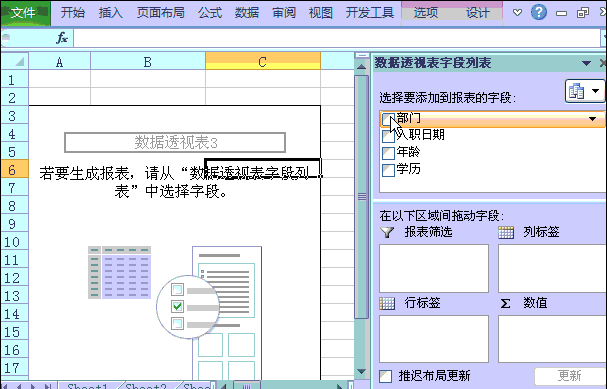Click the next-sheet navigation arrow
The width and height of the screenshot is (607, 389).
pos(33,386)
